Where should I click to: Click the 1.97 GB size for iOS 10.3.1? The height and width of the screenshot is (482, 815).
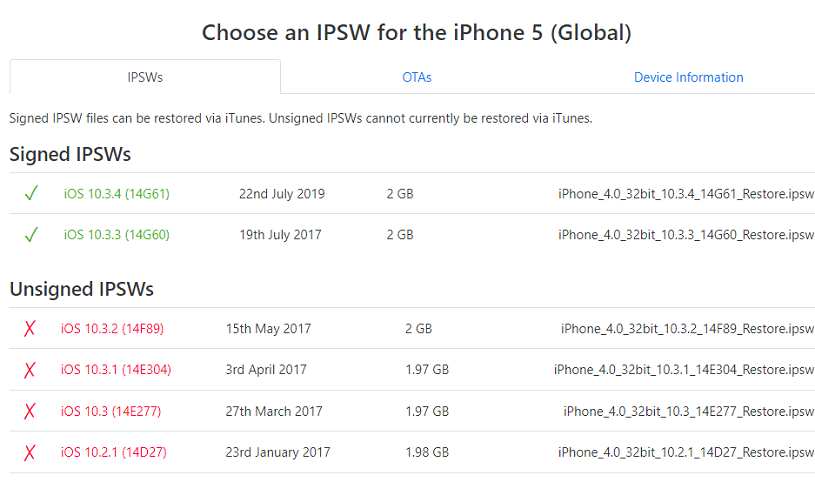coord(427,370)
